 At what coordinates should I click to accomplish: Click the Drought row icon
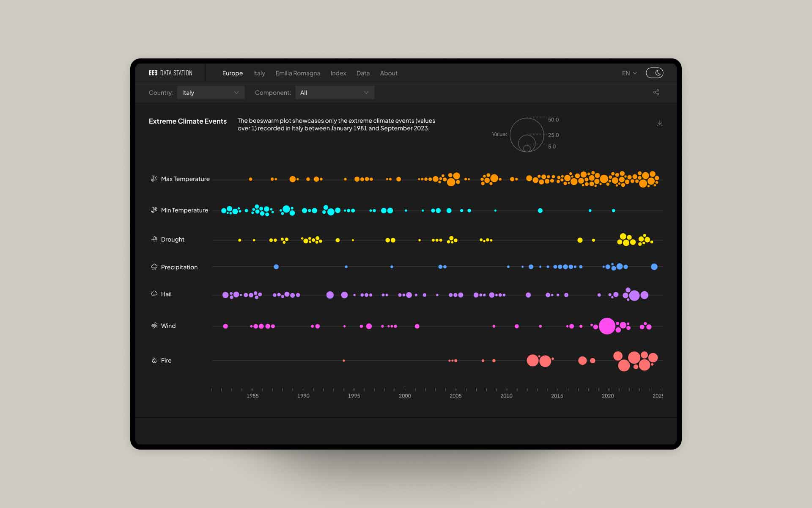[154, 239]
